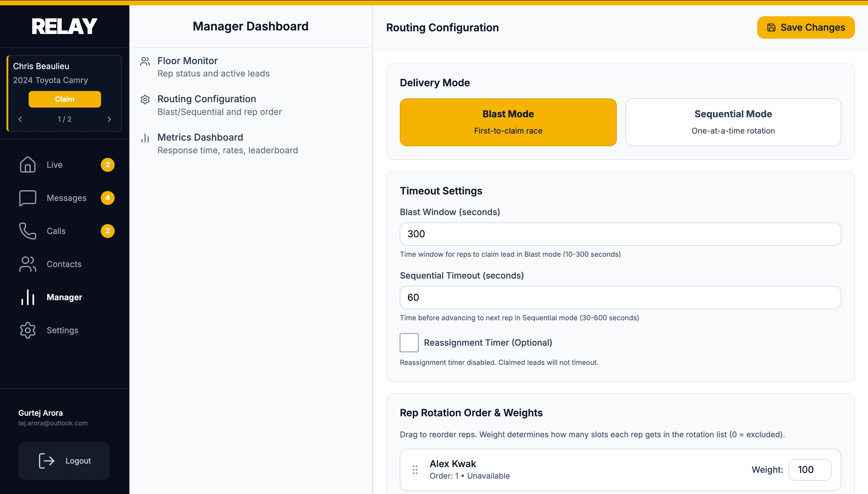Open Metrics Dashboard from the list

pos(200,137)
